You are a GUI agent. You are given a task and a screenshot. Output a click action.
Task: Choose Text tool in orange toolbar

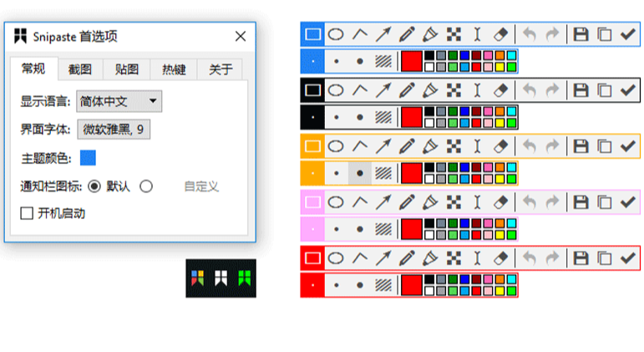coord(477,146)
